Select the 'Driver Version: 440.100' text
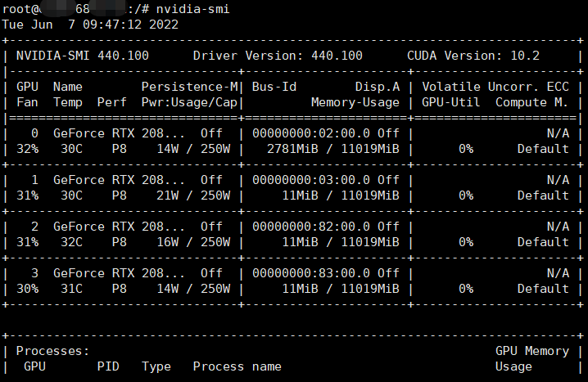This screenshot has height=382, width=588. point(278,56)
